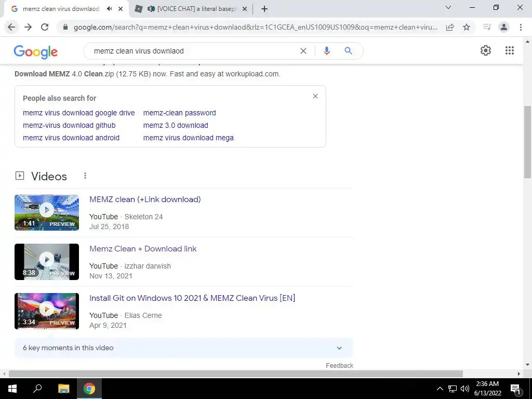Start voice search with microphone icon
Viewport: 532px width, 399px height.
[x=326, y=51]
